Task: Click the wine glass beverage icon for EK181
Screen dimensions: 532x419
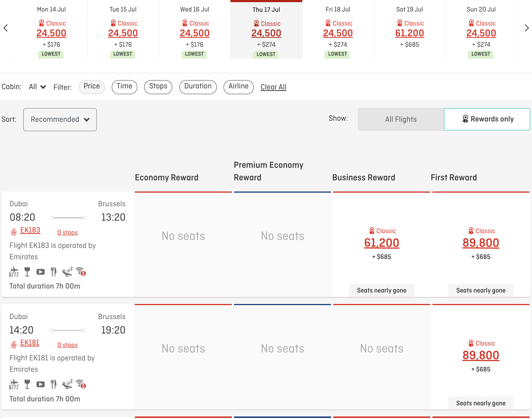Action: point(27,384)
